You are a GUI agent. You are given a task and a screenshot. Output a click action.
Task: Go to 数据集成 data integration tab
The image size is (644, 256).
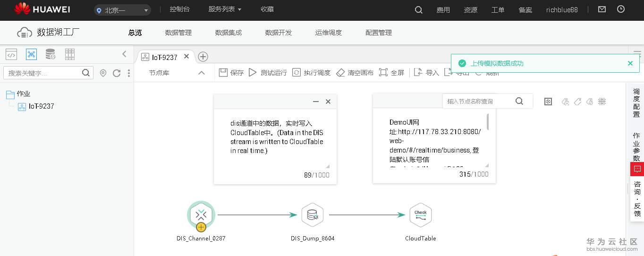(x=228, y=33)
